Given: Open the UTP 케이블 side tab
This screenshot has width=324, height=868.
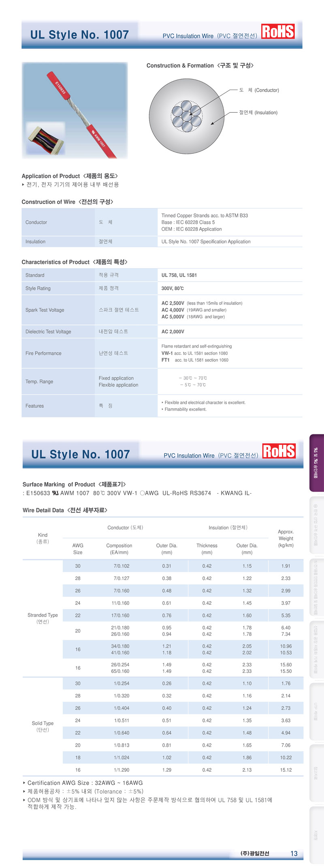Looking at the screenshot, I should click(x=316, y=711).
